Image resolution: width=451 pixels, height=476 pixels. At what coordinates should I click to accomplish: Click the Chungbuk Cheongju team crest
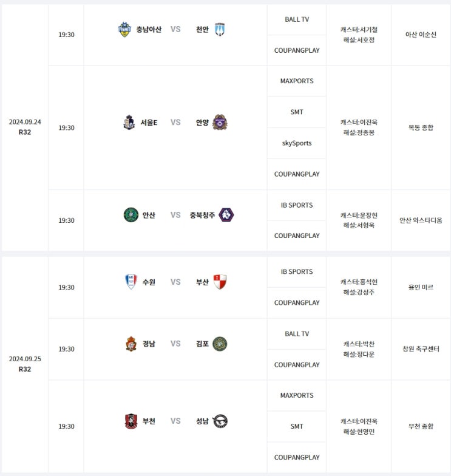point(226,215)
